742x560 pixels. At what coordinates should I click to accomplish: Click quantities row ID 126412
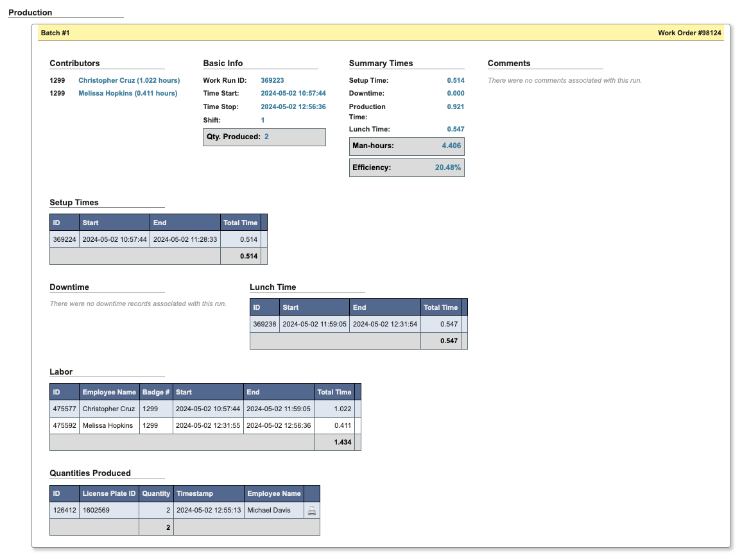[x=64, y=510]
